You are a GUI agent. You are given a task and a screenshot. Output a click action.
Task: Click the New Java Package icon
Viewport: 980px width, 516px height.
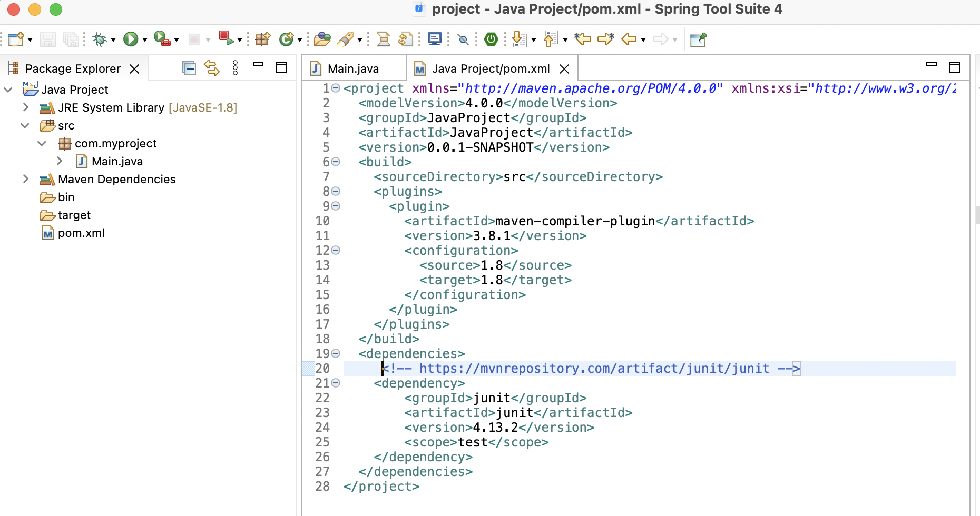click(x=262, y=39)
